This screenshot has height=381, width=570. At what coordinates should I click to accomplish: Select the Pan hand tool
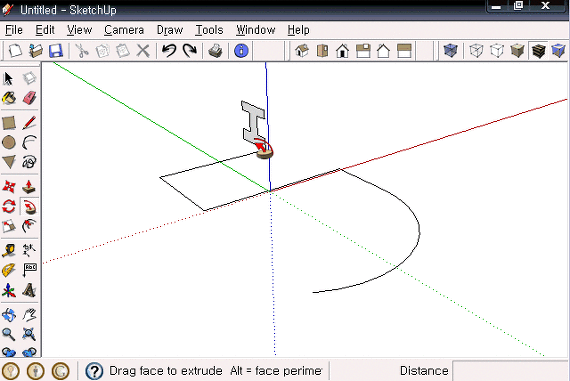pyautogui.click(x=29, y=315)
